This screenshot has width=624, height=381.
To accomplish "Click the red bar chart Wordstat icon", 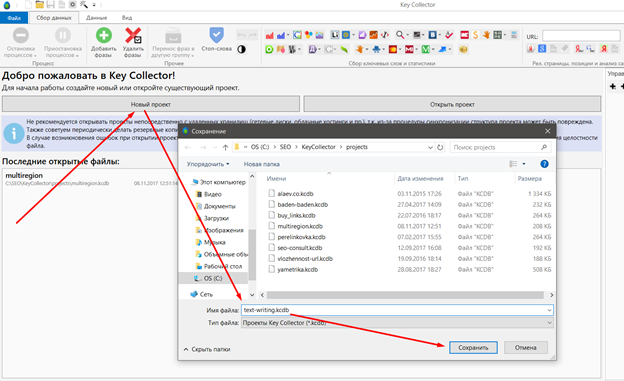I will coord(269,35).
